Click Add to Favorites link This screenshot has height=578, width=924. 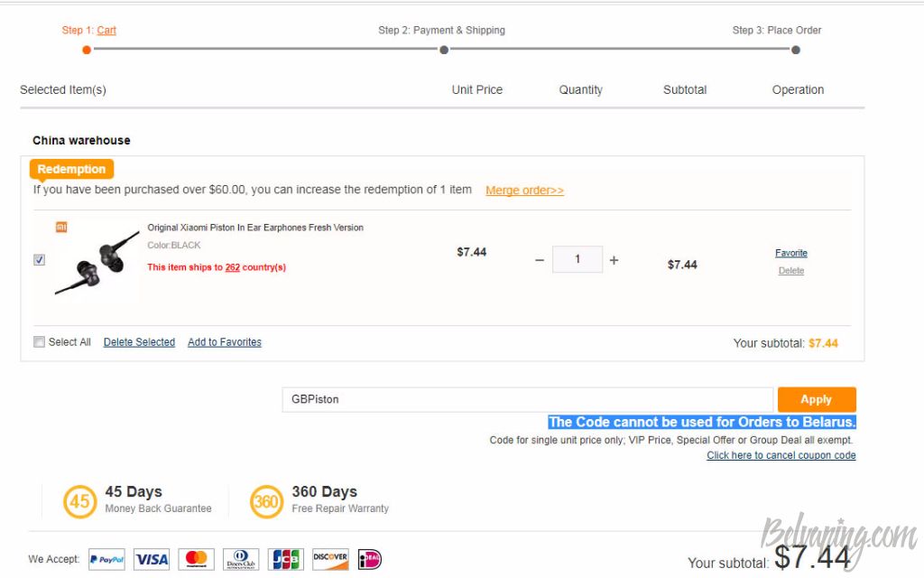pos(225,342)
